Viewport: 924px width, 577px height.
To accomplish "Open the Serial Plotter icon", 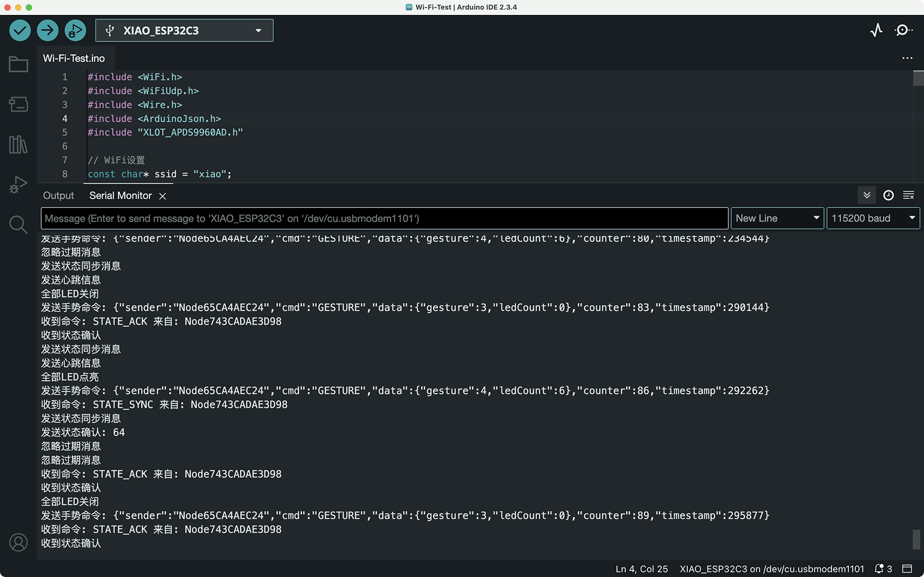I will pyautogui.click(x=876, y=30).
